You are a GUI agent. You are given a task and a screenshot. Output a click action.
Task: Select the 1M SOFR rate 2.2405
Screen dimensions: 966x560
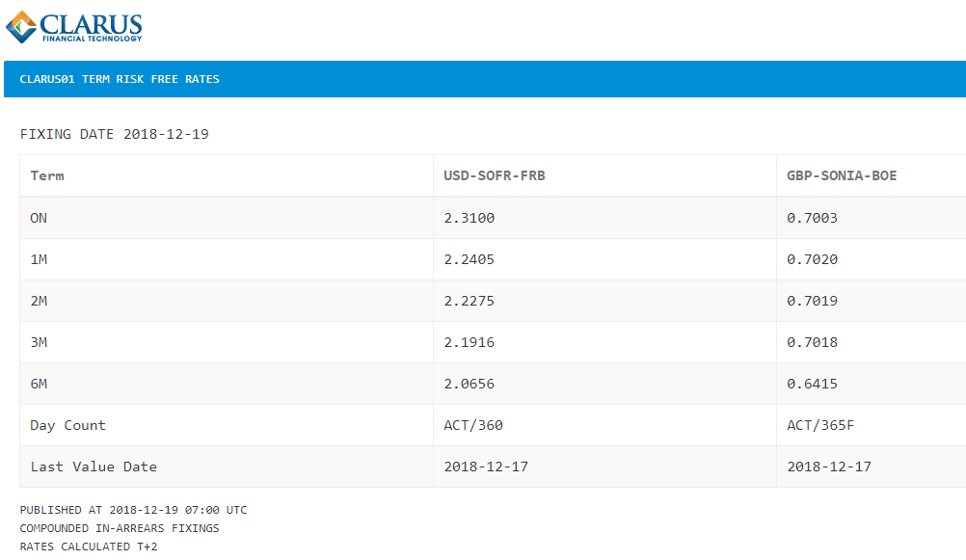click(469, 259)
